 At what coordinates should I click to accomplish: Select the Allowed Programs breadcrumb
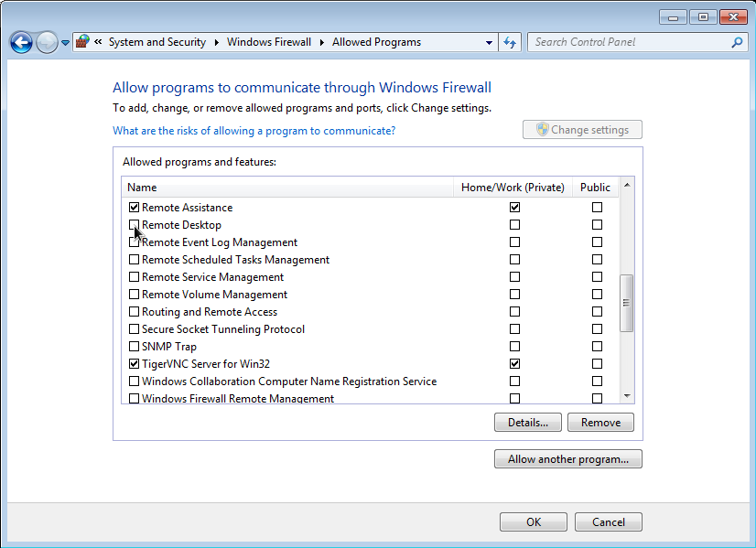coord(376,42)
